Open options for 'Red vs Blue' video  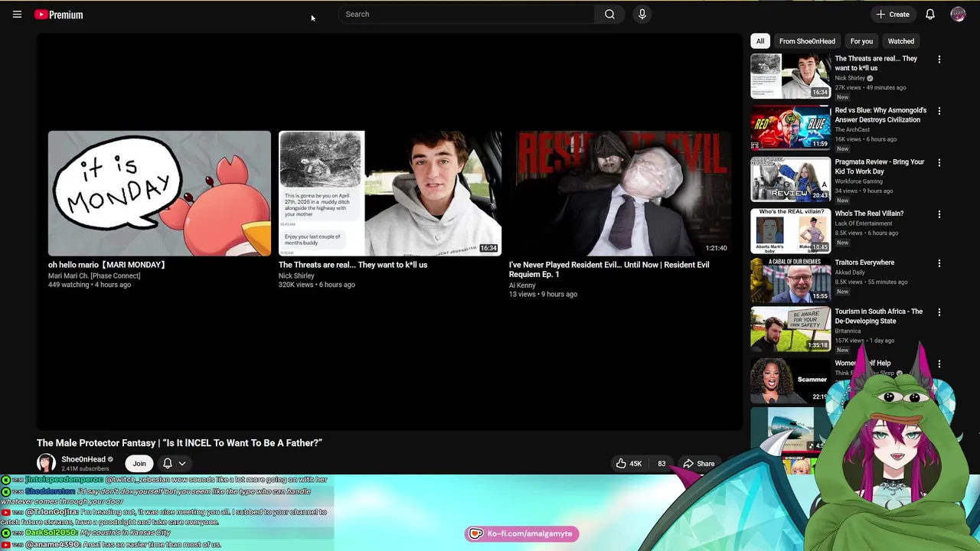(939, 111)
